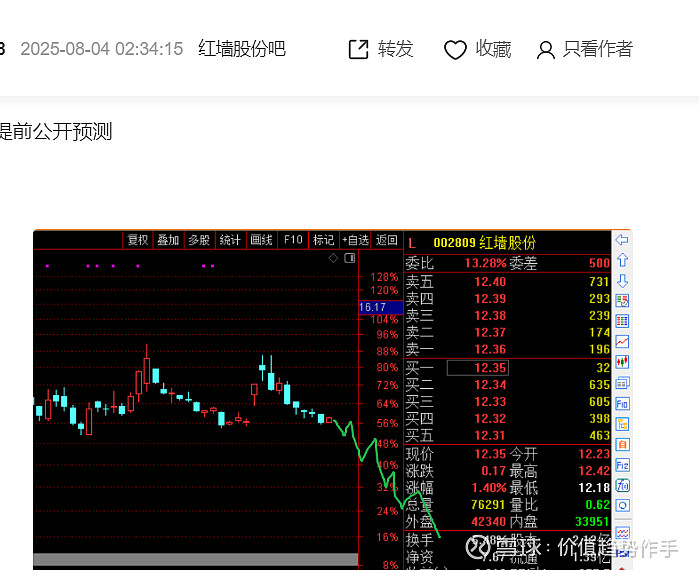Click the 涨幅 value 1.40%
This screenshot has width=699, height=570.
pyautogui.click(x=489, y=488)
